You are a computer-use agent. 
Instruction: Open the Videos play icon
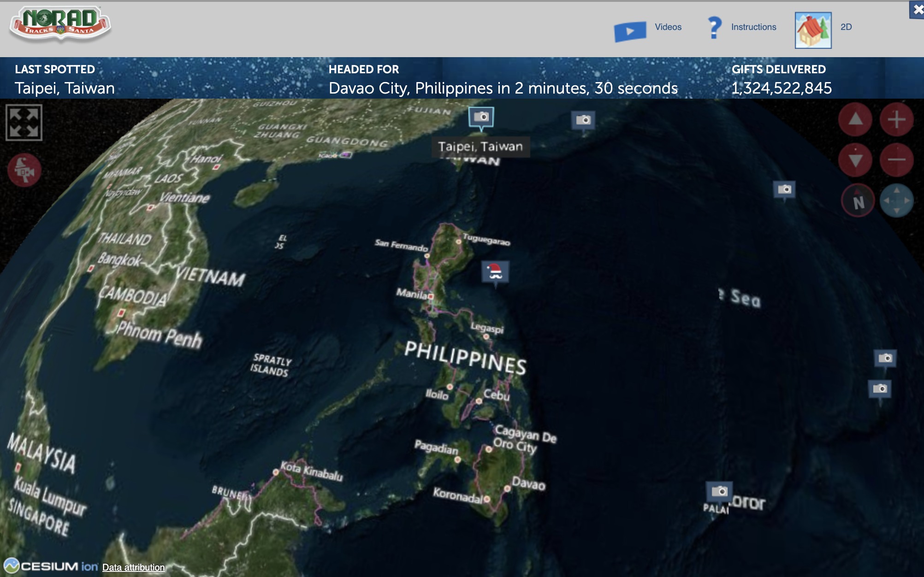click(630, 31)
